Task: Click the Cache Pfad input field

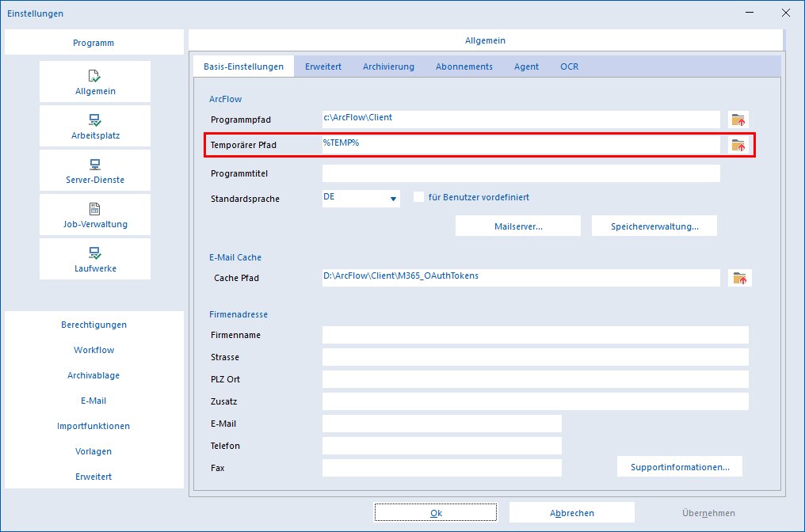Action: click(x=521, y=278)
